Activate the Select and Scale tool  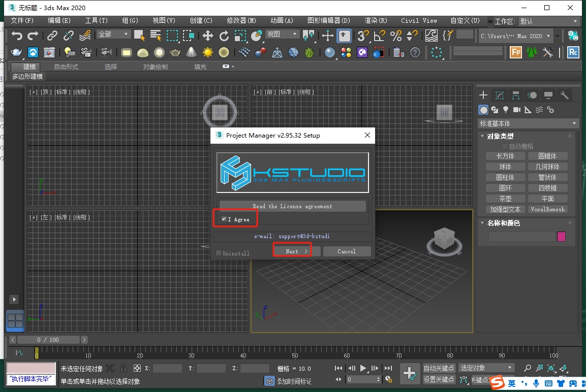pyautogui.click(x=240, y=36)
